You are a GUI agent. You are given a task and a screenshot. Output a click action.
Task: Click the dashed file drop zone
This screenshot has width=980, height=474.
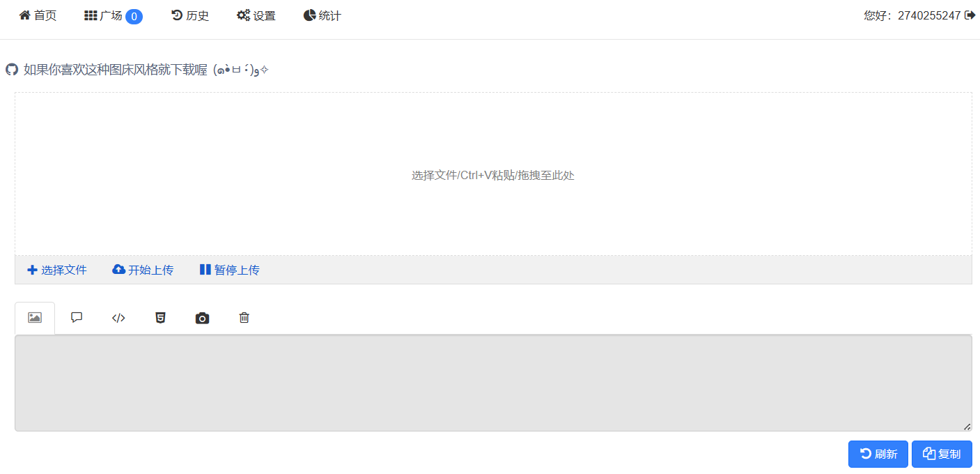pyautogui.click(x=493, y=174)
